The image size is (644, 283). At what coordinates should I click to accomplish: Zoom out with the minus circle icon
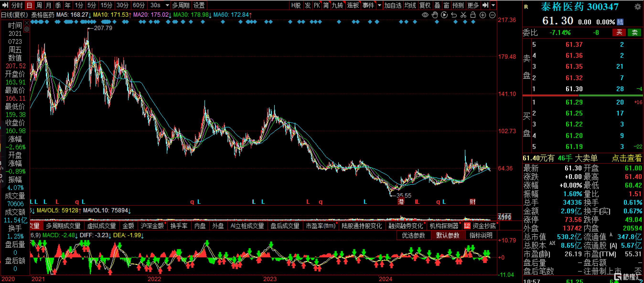point(492,15)
